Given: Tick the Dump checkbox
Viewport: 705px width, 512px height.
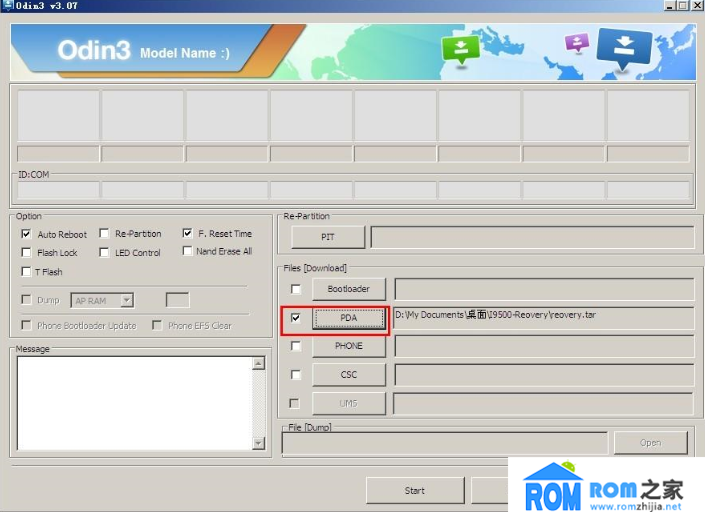Looking at the screenshot, I should 27,299.
